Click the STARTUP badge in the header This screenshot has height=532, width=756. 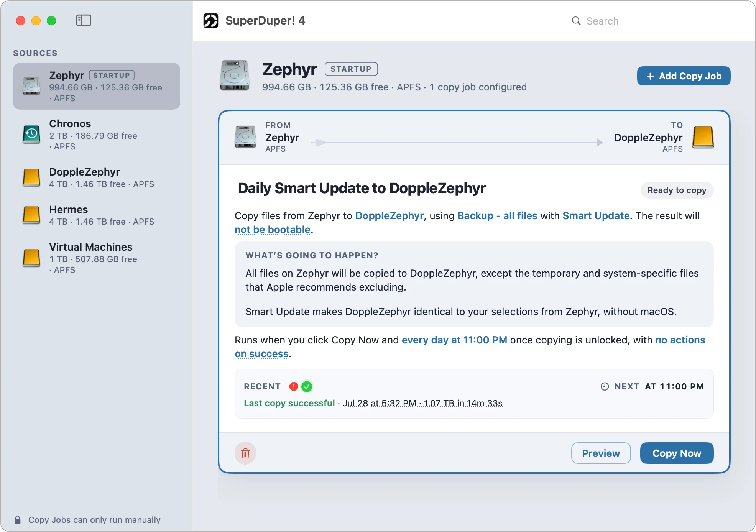click(x=351, y=69)
